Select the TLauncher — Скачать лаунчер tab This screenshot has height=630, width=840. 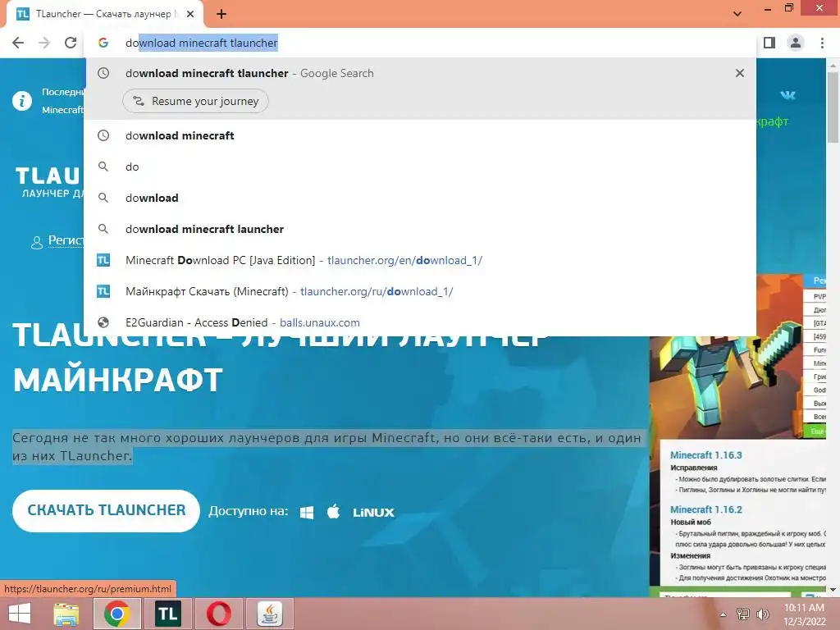[x=104, y=15]
